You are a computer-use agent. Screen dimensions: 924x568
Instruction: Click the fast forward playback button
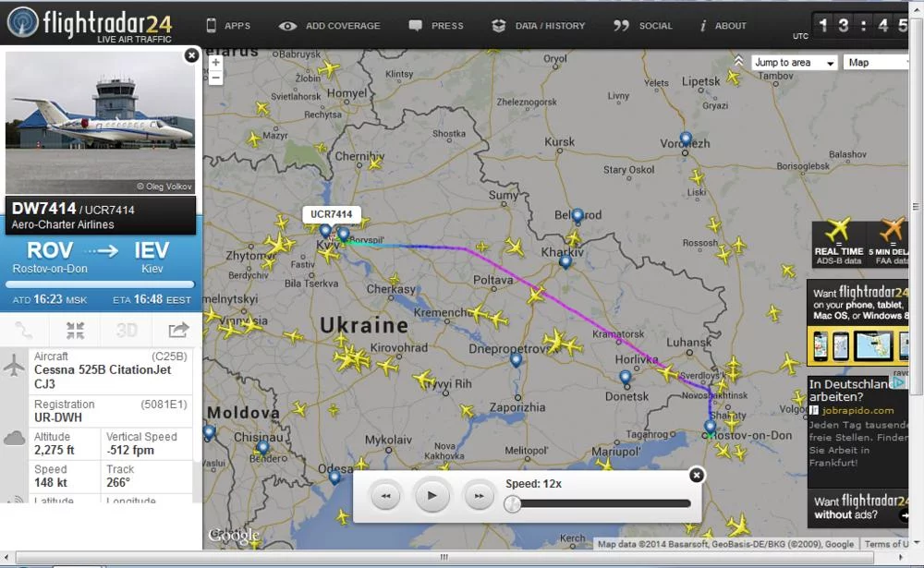(x=479, y=496)
